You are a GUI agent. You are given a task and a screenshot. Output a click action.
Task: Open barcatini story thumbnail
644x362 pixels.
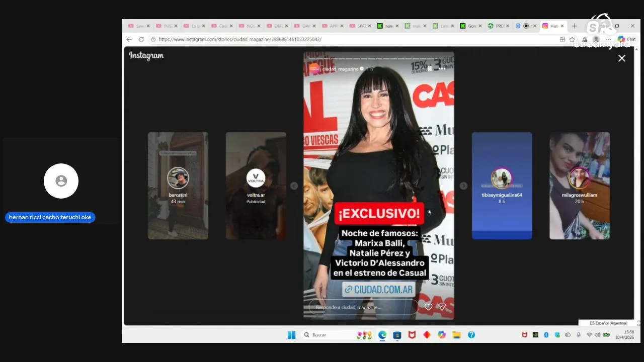tap(178, 186)
